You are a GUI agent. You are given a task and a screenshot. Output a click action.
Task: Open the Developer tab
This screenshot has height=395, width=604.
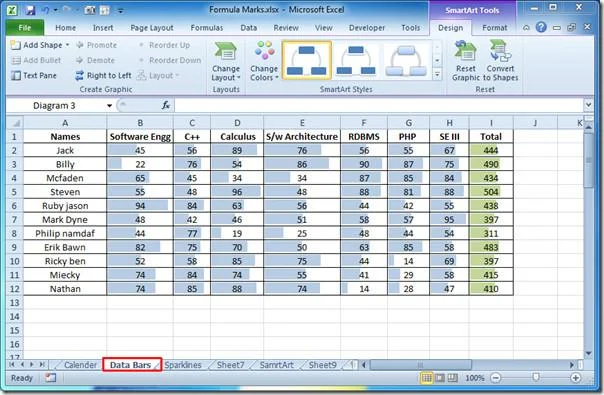[367, 28]
